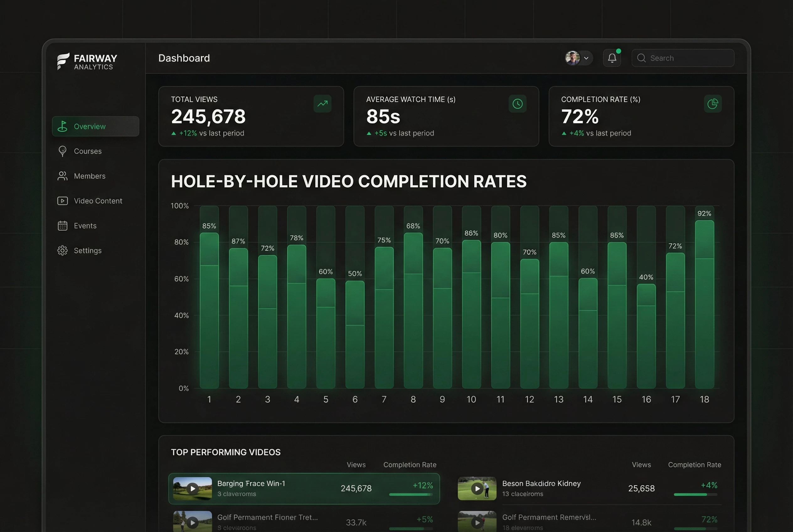The width and height of the screenshot is (793, 532).
Task: Click the Members people icon
Action: tap(62, 176)
